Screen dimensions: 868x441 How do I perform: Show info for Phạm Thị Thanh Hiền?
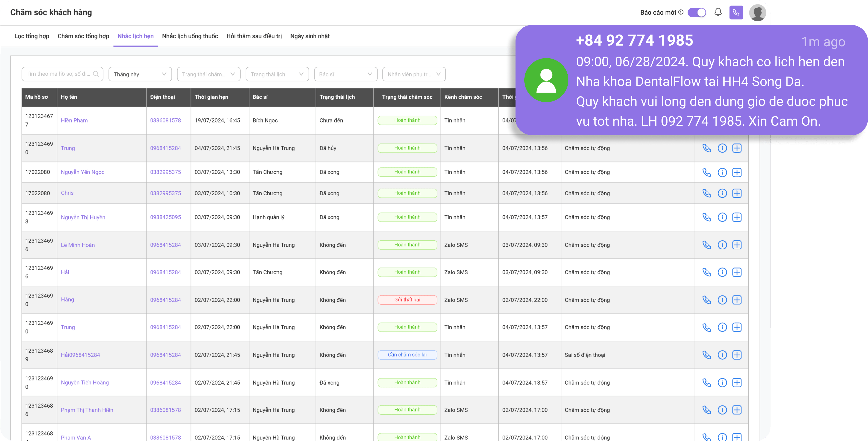tap(722, 410)
